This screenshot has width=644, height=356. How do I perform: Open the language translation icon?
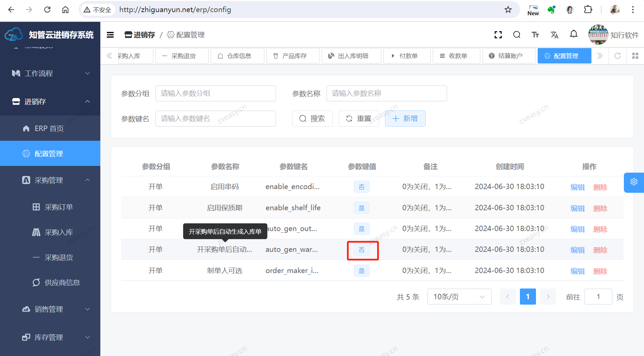554,35
